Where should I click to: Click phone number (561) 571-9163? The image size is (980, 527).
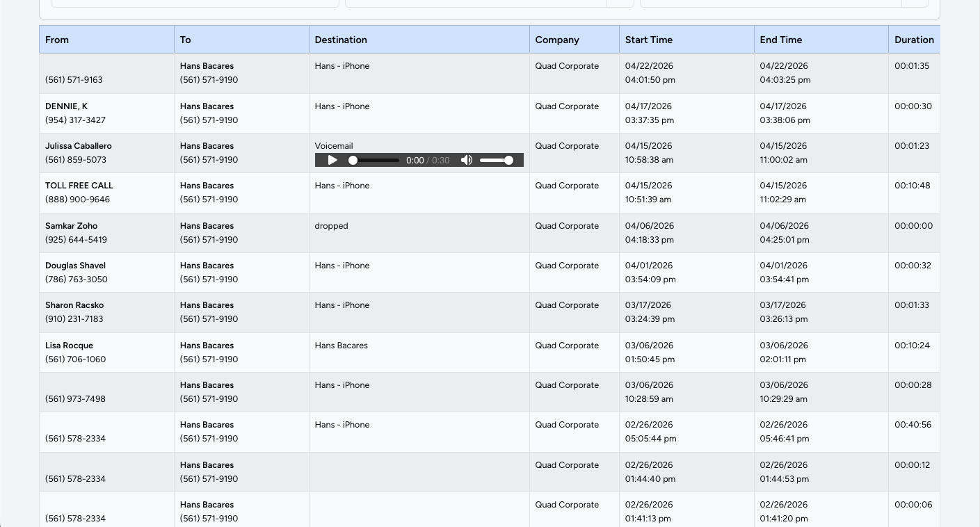pos(74,80)
